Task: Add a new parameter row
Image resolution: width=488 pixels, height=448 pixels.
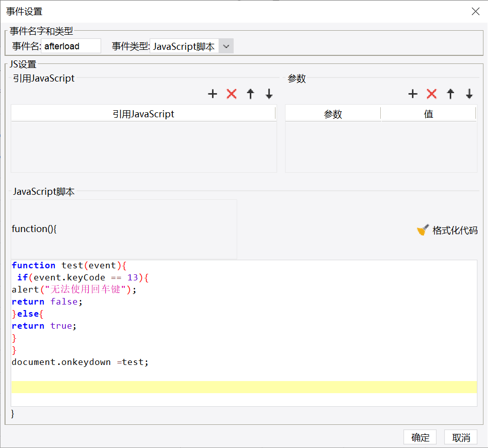Action: (412, 94)
